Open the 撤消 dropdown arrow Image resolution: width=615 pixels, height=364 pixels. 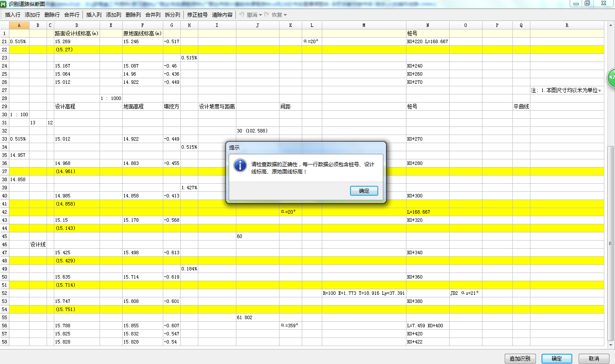point(260,15)
